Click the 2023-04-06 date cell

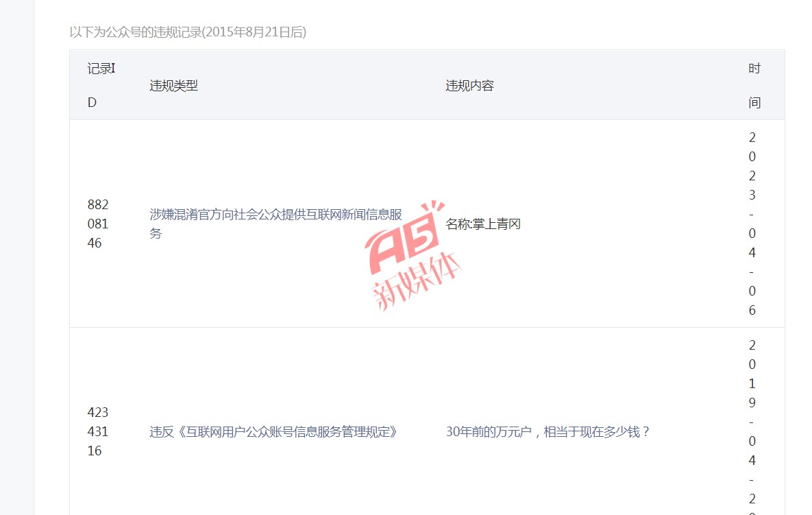[x=752, y=224]
